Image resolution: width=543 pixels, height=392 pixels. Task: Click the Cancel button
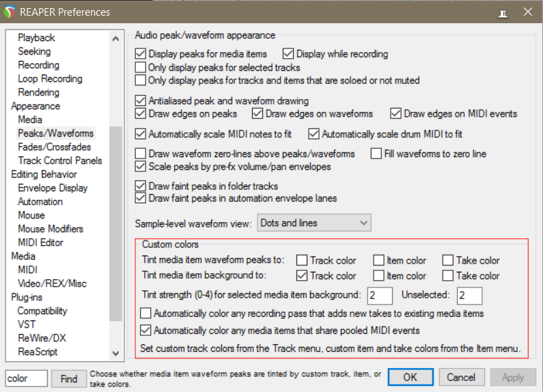(461, 377)
